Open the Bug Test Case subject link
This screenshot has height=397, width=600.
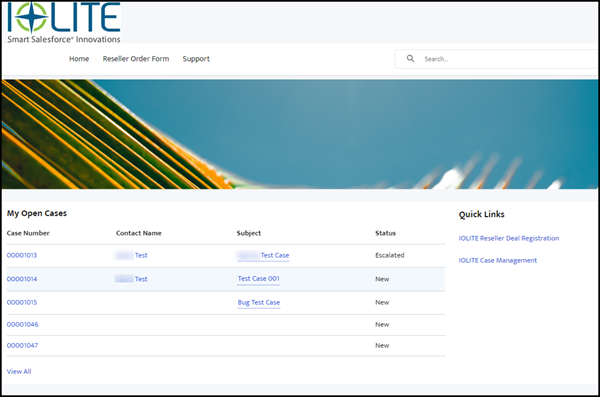tap(259, 302)
